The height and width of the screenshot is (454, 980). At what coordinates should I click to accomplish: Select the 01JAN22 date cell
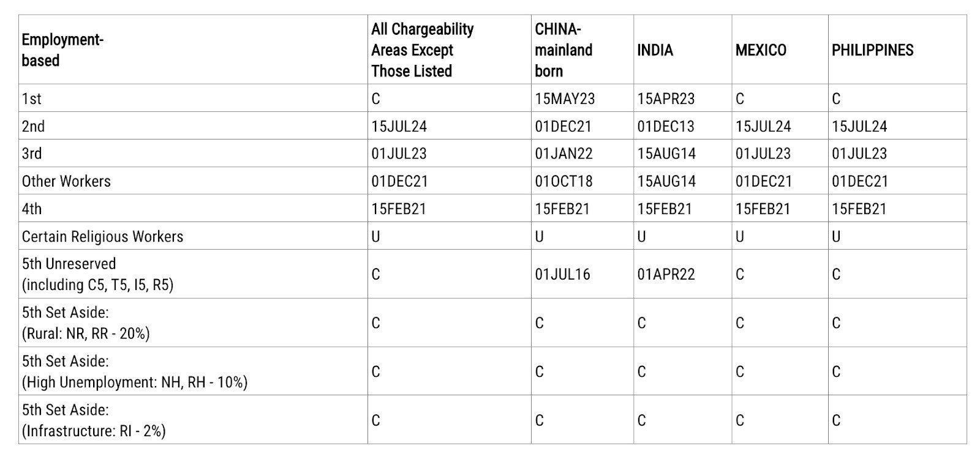coord(563,154)
